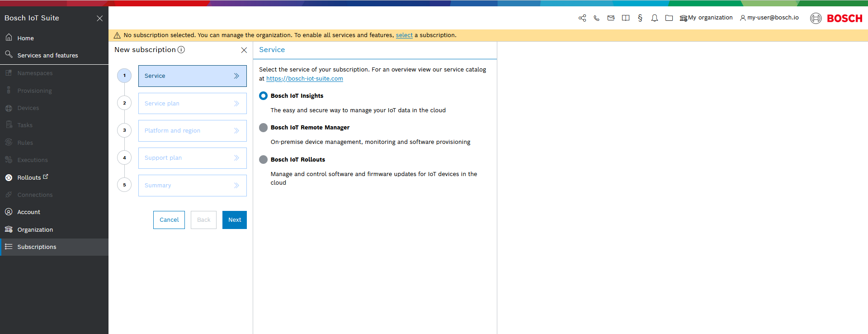Click step 4 circle in wizard
This screenshot has height=334, width=868.
pos(124,158)
